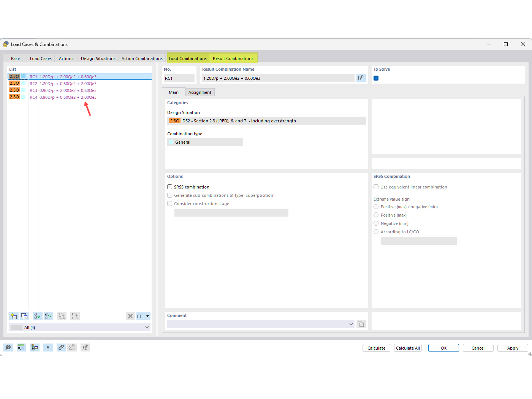
Task: Enable the SRSS combination checkbox
Action: click(x=170, y=187)
